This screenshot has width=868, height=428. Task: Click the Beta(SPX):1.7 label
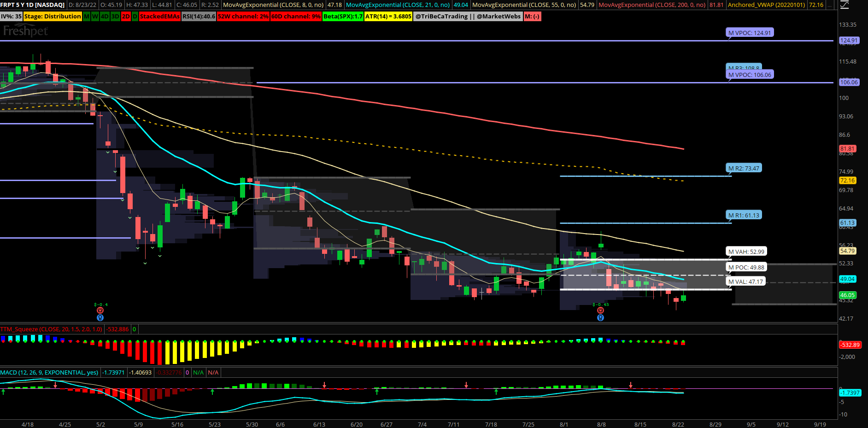pos(343,16)
